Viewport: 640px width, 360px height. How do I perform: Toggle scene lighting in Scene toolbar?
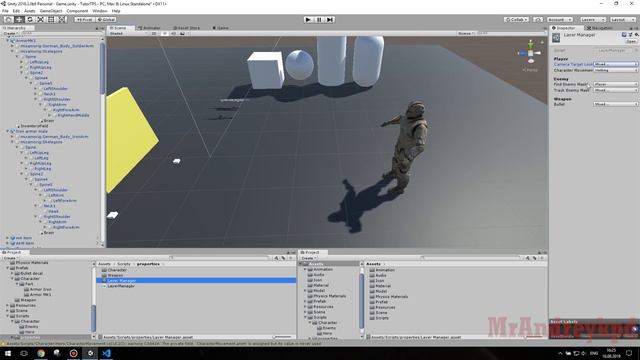tap(164, 33)
